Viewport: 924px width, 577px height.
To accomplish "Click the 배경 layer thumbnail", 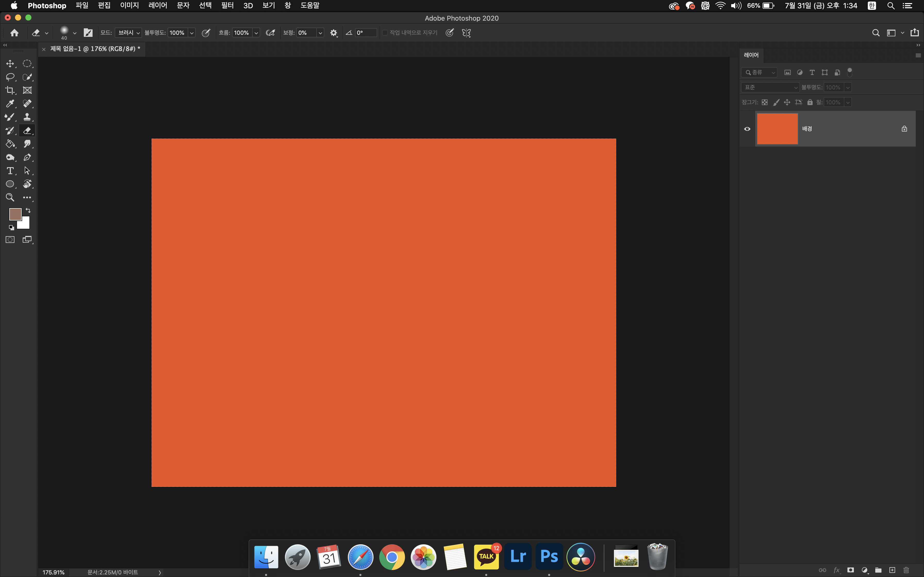I will [777, 129].
